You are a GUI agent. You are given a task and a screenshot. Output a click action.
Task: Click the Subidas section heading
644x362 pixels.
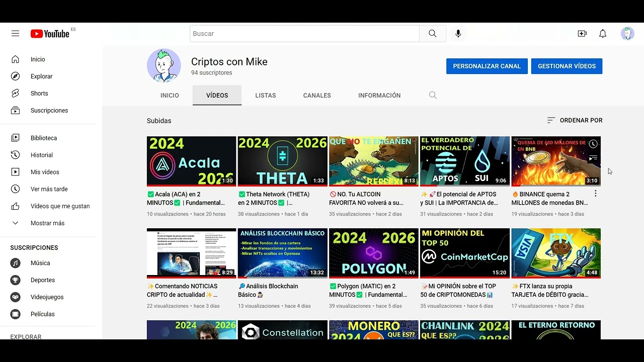(159, 121)
